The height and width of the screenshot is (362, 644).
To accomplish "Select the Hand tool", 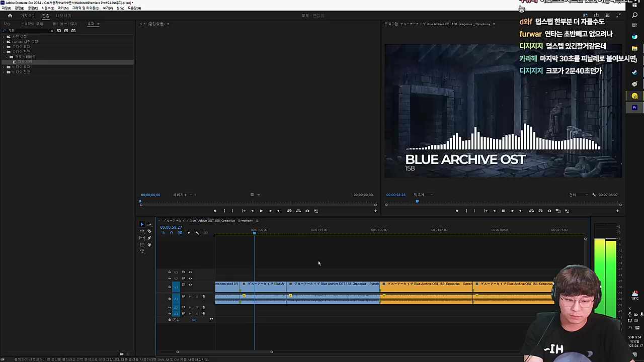I will point(149,245).
